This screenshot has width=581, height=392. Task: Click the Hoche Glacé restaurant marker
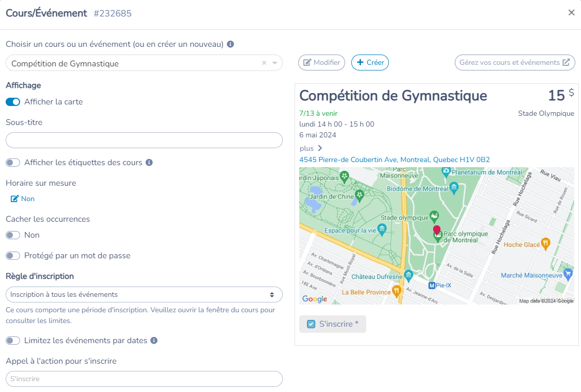point(545,243)
